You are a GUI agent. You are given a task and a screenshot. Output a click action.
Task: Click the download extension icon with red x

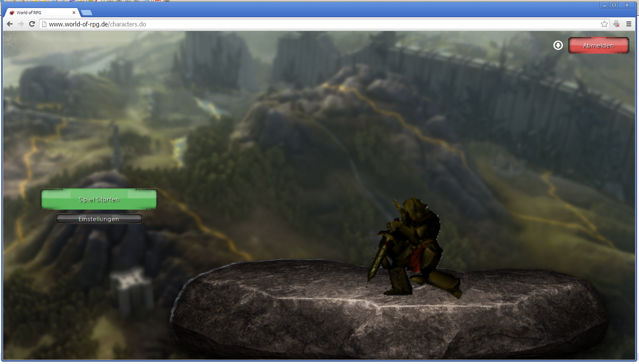616,24
